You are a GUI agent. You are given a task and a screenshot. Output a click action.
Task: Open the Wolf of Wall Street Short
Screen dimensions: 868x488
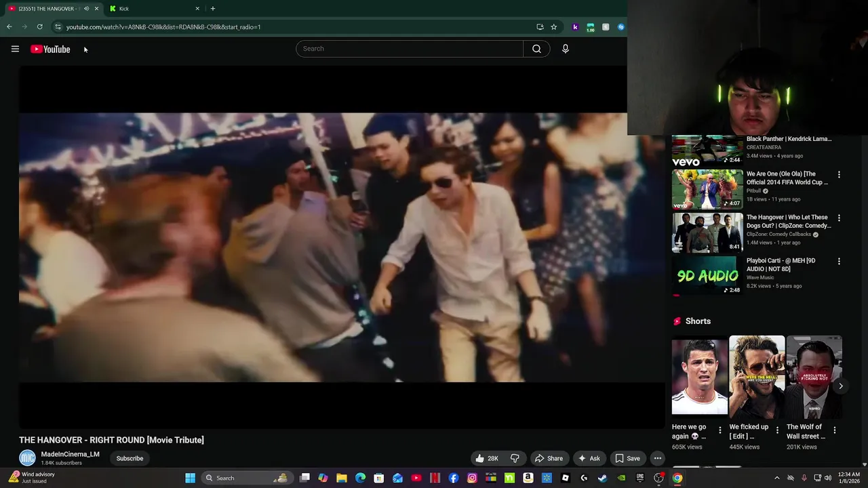point(814,376)
